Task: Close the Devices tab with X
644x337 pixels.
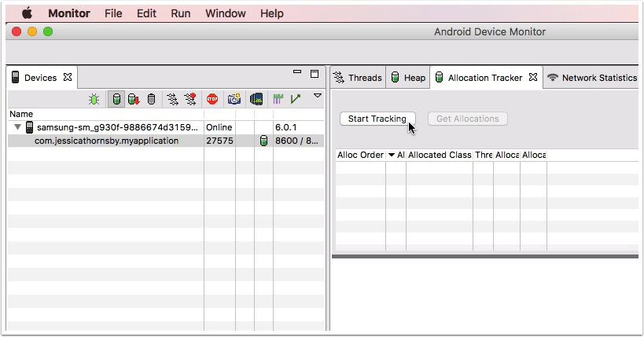Action: pyautogui.click(x=68, y=77)
